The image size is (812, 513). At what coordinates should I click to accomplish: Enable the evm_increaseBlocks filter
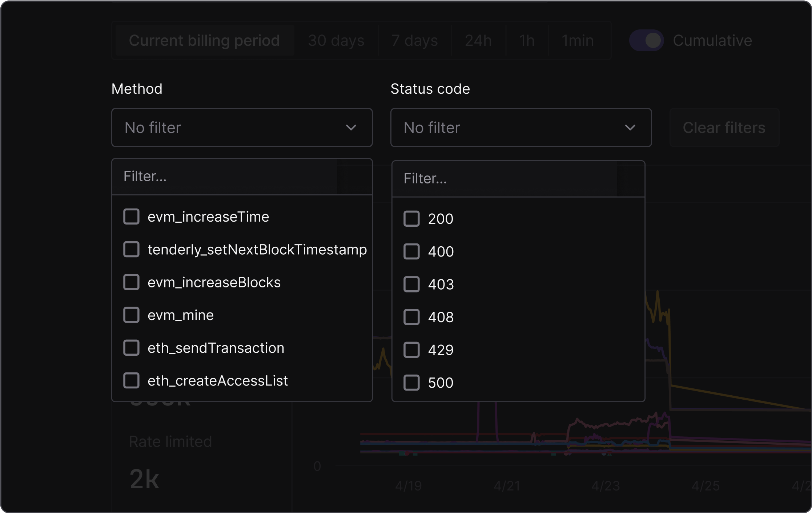point(131,282)
